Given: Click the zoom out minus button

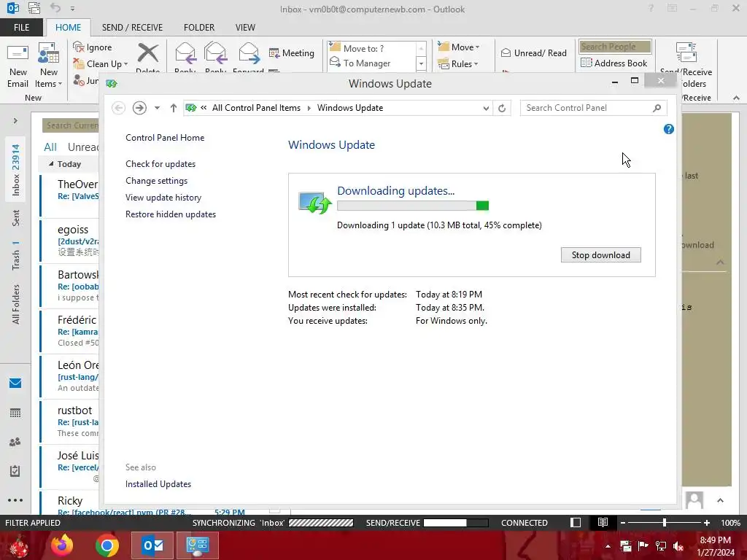Looking at the screenshot, I should [x=622, y=522].
